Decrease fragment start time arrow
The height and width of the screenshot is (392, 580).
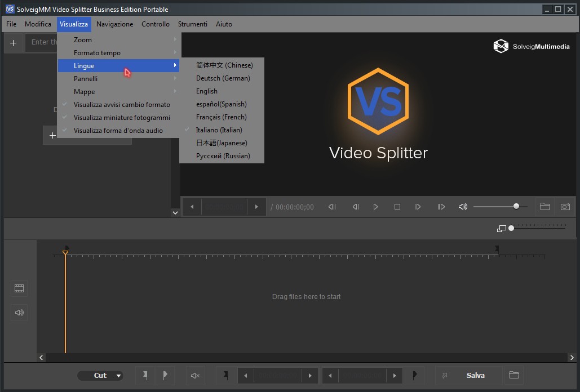tap(246, 375)
